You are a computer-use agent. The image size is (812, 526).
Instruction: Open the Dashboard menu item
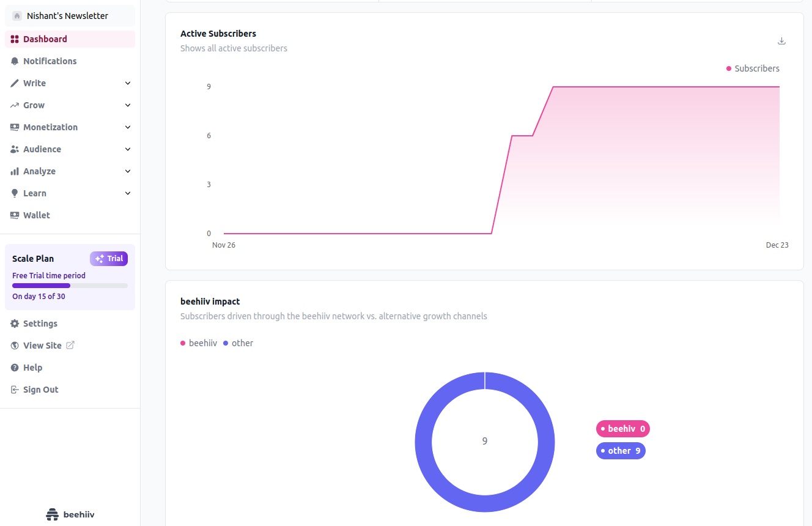click(45, 39)
